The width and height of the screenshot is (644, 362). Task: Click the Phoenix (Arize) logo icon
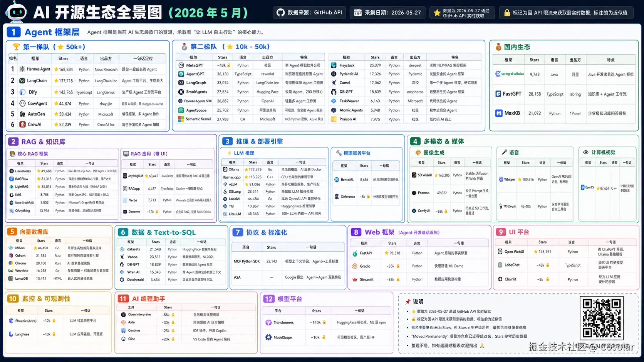(x=11, y=321)
